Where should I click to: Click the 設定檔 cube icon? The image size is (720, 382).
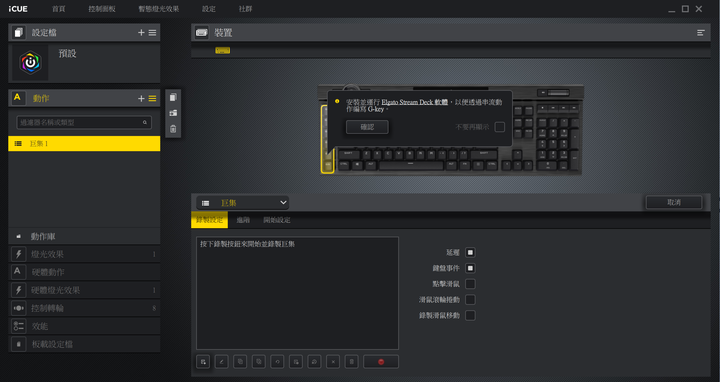(x=18, y=33)
